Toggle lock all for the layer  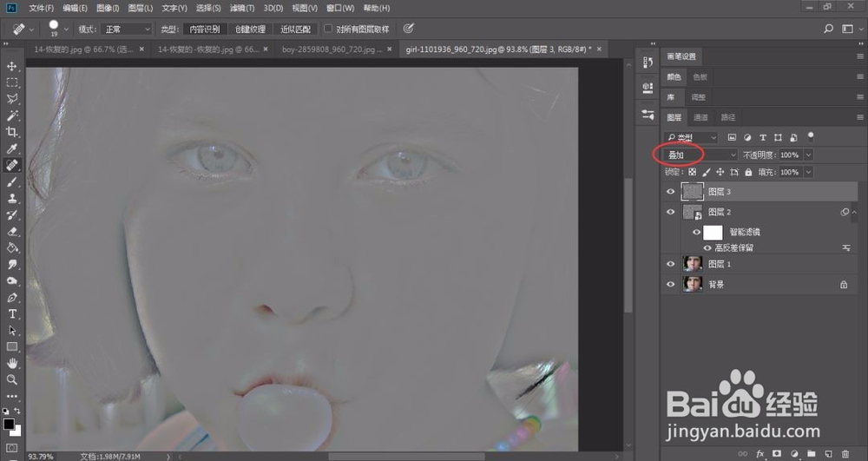click(x=748, y=172)
